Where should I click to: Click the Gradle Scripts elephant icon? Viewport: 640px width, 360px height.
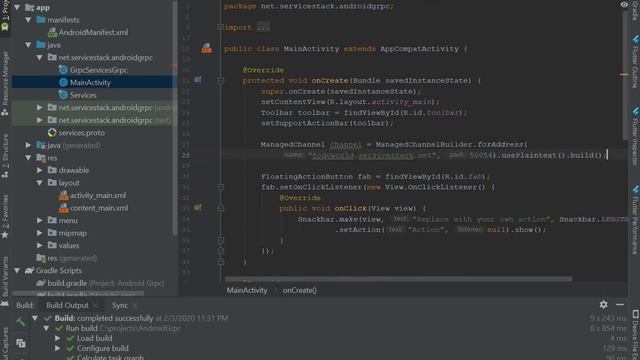(29, 271)
